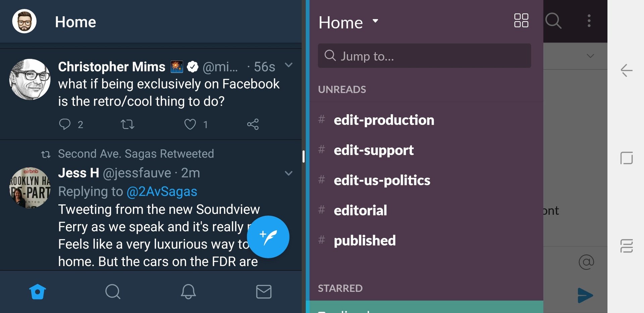
Task: Share Christopher Mims' tweet via share icon
Action: tap(253, 124)
